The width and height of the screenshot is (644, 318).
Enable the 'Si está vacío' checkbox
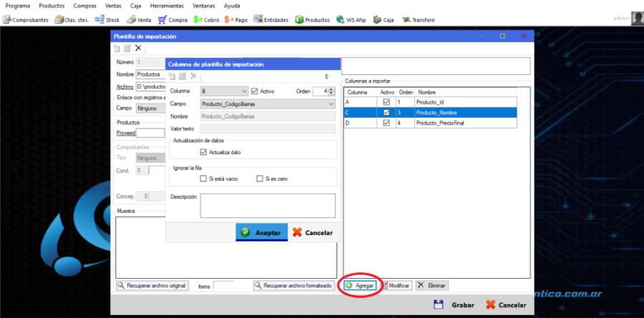click(204, 179)
